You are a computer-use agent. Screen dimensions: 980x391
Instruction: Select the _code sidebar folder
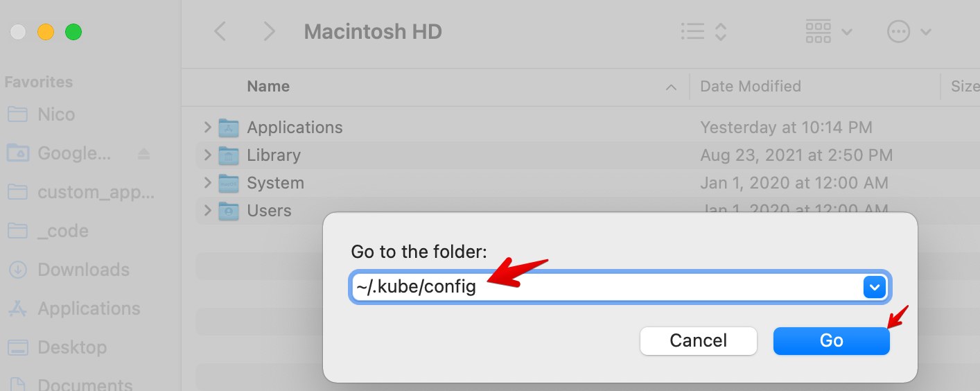pos(62,231)
